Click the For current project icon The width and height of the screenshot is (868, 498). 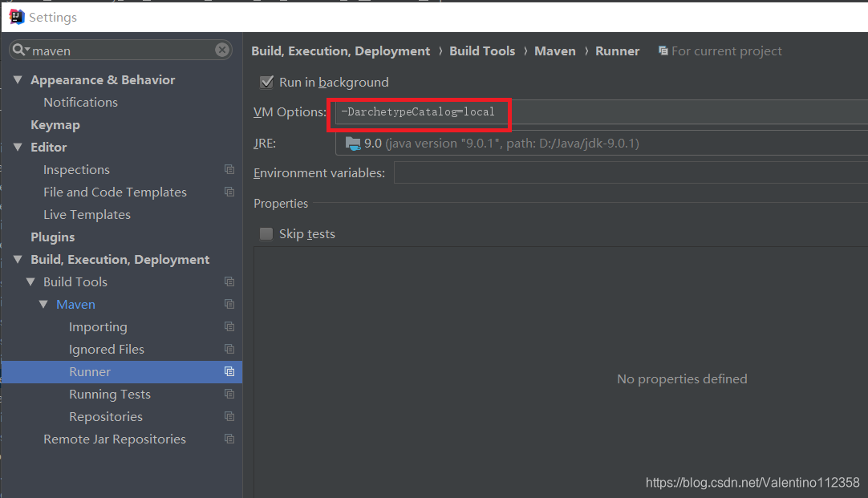click(663, 51)
